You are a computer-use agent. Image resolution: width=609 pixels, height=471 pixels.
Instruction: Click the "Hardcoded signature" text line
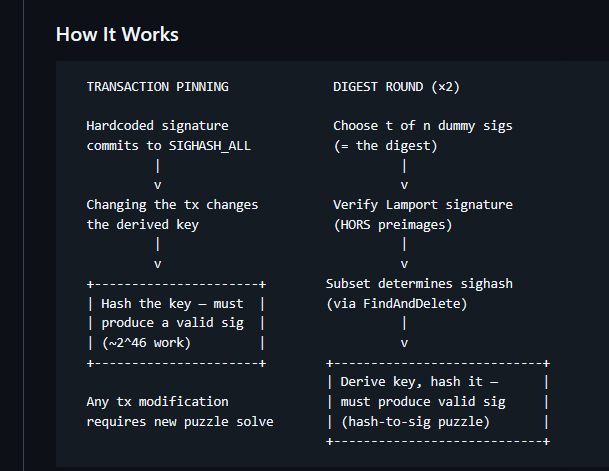(x=157, y=126)
